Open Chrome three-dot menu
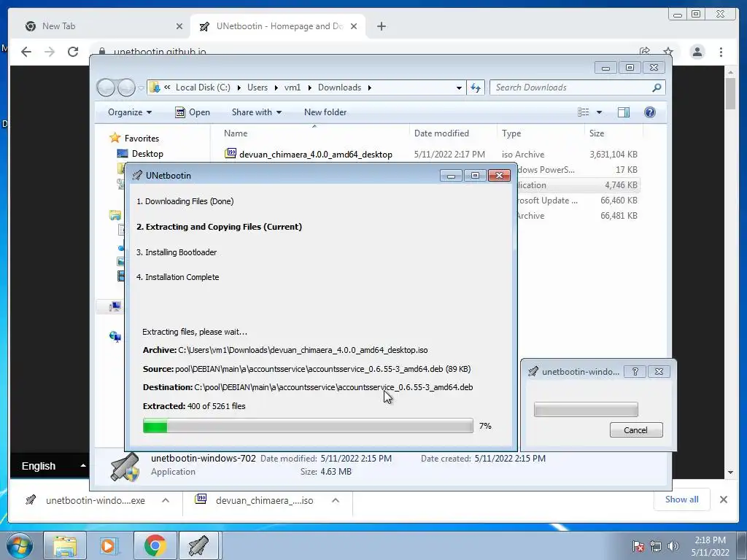Image resolution: width=747 pixels, height=560 pixels. pos(721,52)
